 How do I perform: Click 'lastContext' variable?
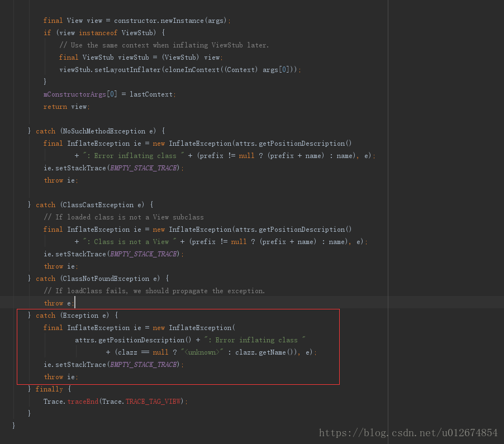pyautogui.click(x=151, y=94)
